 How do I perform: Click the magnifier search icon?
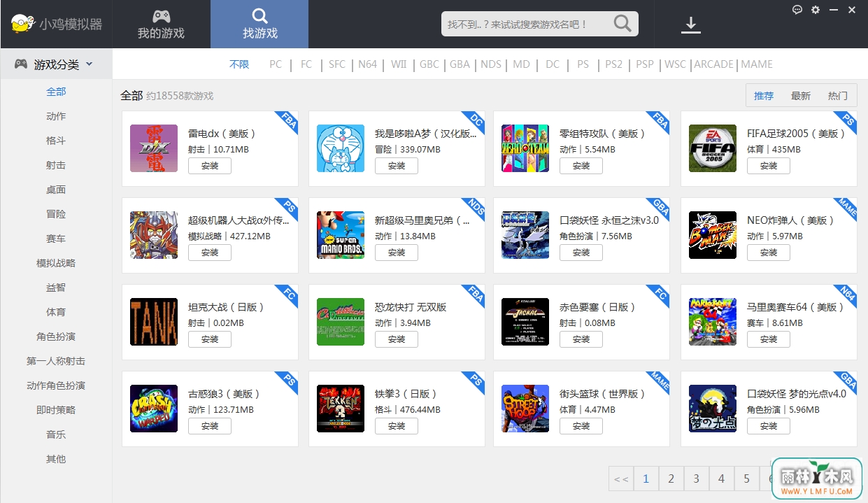(622, 24)
